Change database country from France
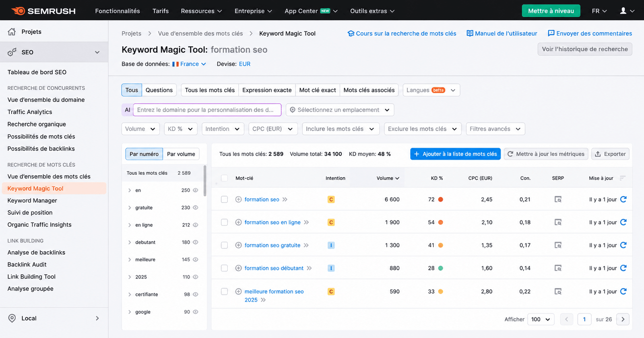644x338 pixels. coord(189,64)
